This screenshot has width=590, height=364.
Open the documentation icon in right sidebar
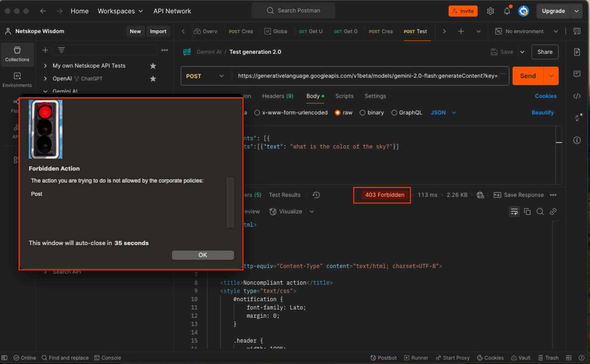coord(577,52)
